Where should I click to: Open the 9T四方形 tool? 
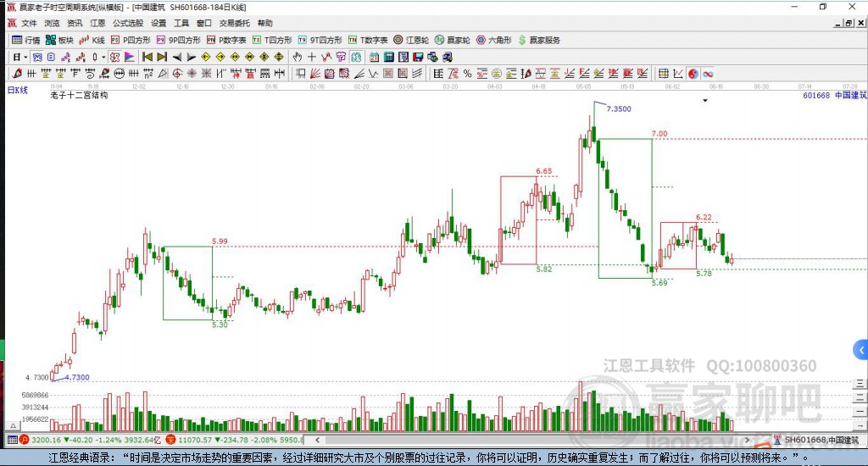(x=320, y=40)
